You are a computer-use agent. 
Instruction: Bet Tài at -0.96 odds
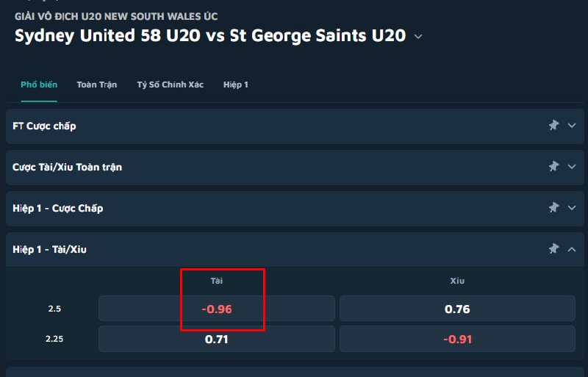point(217,309)
